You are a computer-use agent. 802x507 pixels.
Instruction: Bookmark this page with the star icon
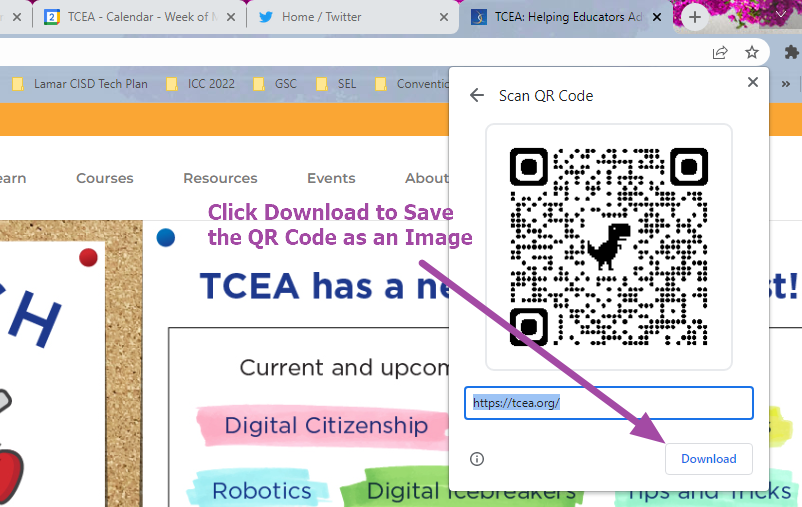(x=751, y=52)
